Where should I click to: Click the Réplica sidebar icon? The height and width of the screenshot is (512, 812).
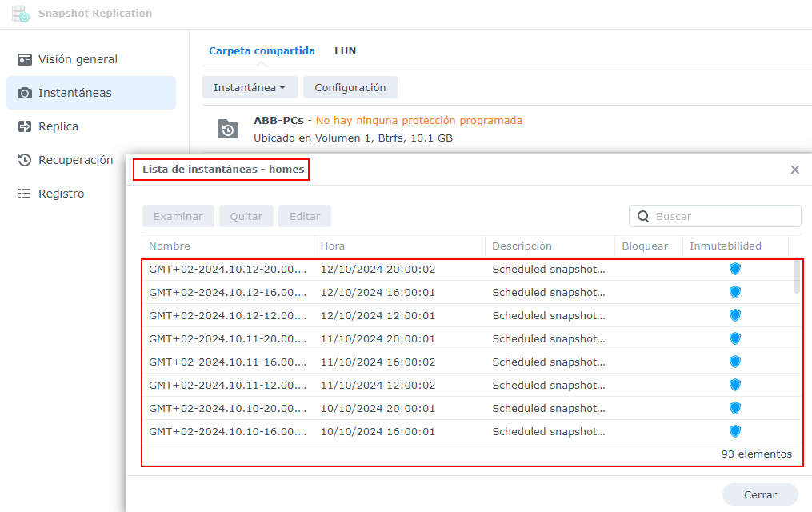[x=25, y=126]
